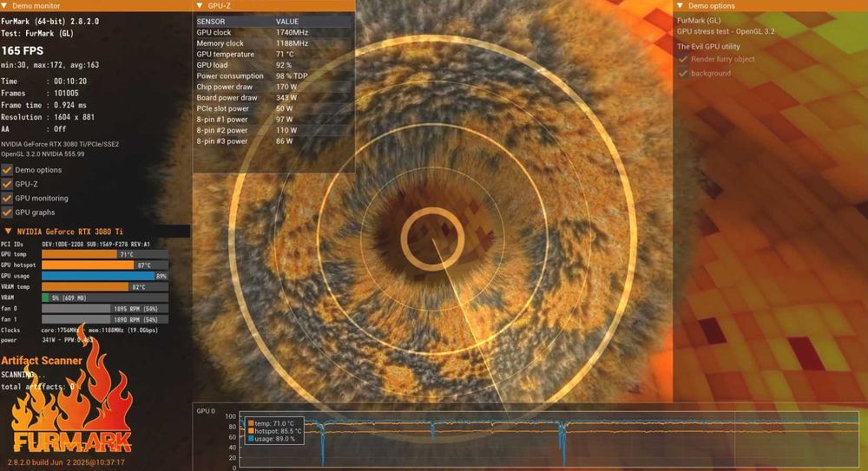Click the 165 FPS readout
The width and height of the screenshot is (868, 471).
coord(23,50)
